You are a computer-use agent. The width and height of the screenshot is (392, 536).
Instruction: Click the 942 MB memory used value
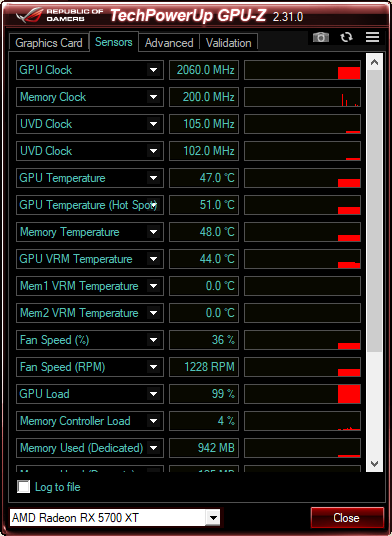pyautogui.click(x=204, y=448)
